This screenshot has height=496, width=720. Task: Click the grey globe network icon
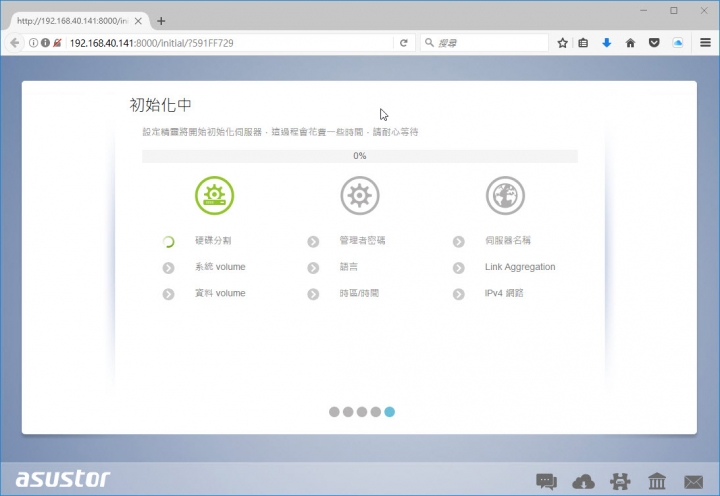[x=505, y=195]
